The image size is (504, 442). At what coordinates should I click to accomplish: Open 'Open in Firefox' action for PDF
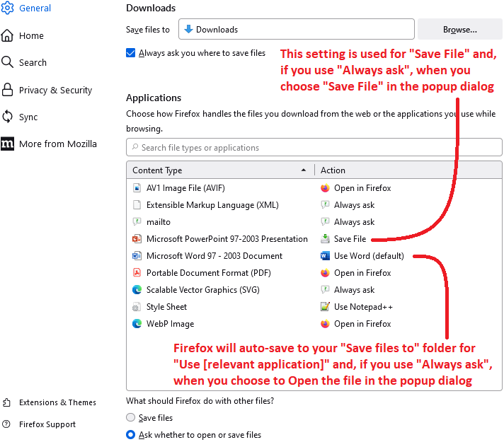[x=362, y=273]
